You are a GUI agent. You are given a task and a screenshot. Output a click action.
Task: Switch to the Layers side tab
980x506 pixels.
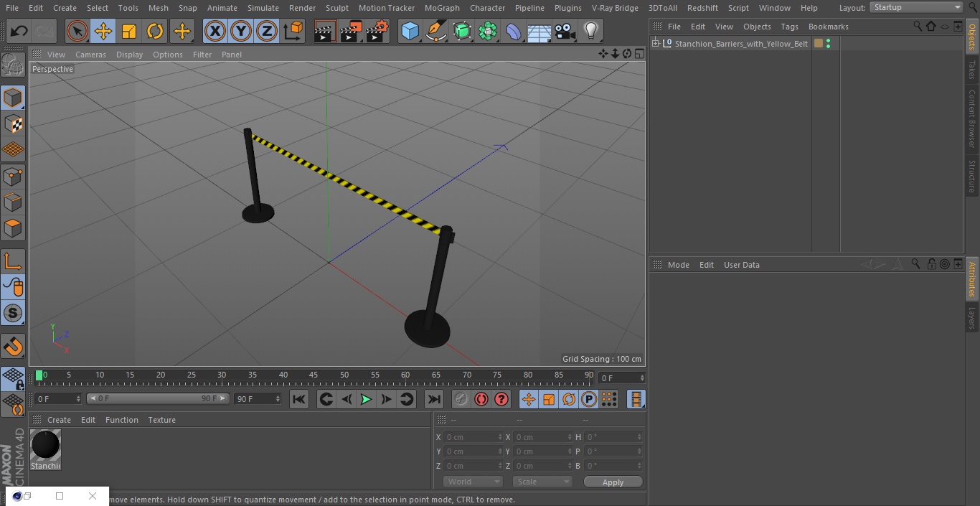coord(972,318)
